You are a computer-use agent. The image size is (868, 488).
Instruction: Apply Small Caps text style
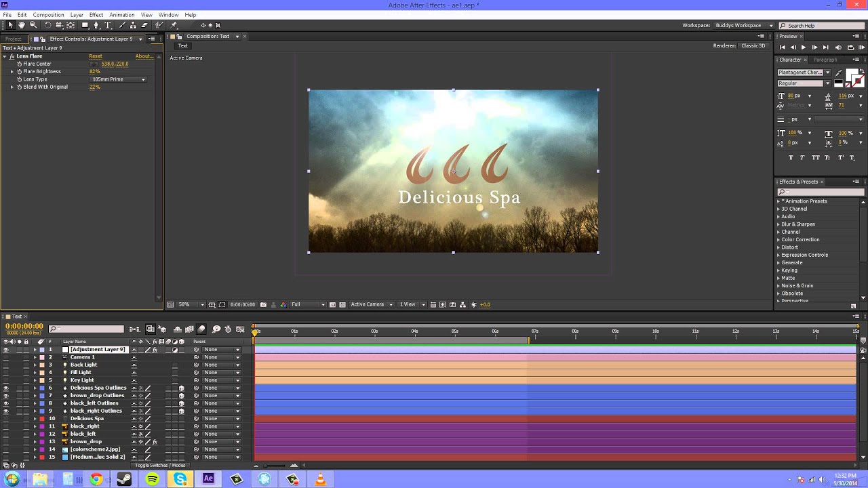(x=827, y=157)
